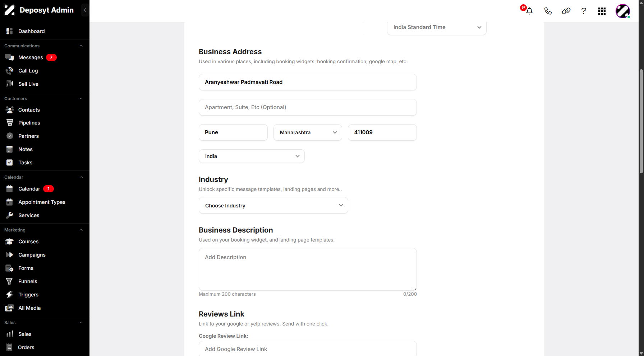Click the Pipelines funnel icon
644x356 pixels.
tap(10, 123)
